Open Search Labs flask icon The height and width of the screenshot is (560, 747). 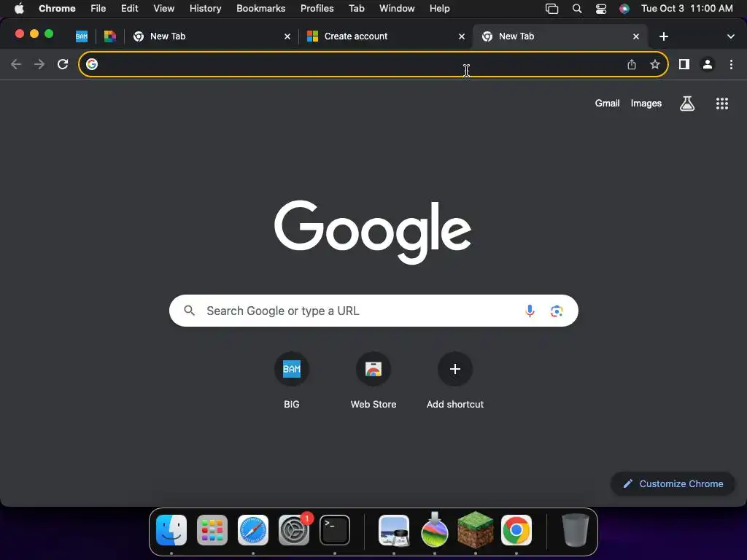click(687, 104)
